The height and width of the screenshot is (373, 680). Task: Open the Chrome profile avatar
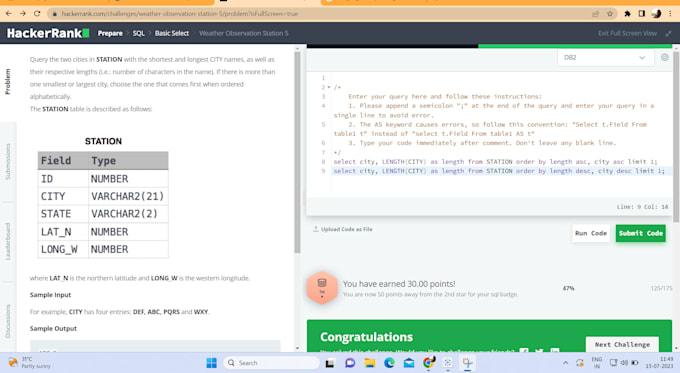pyautogui.click(x=656, y=14)
